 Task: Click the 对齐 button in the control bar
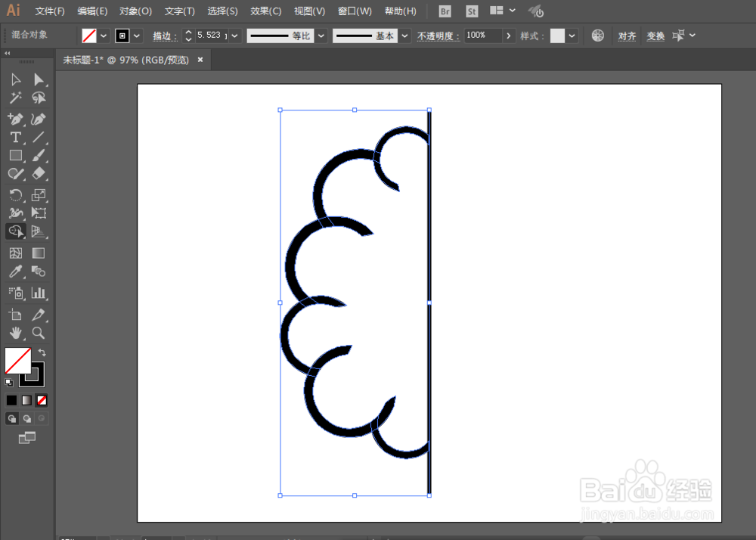click(627, 36)
